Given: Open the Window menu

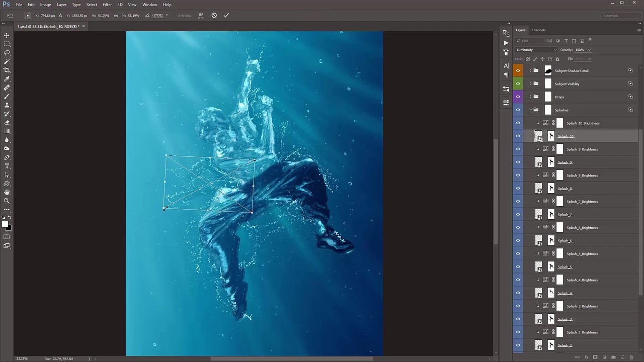Looking at the screenshot, I should (x=149, y=5).
